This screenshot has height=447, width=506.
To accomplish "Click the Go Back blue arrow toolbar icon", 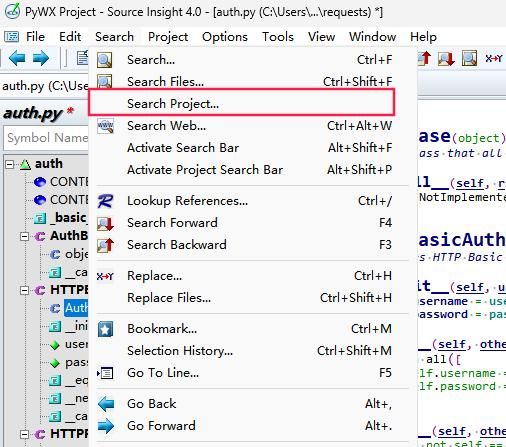I will click(17, 58).
